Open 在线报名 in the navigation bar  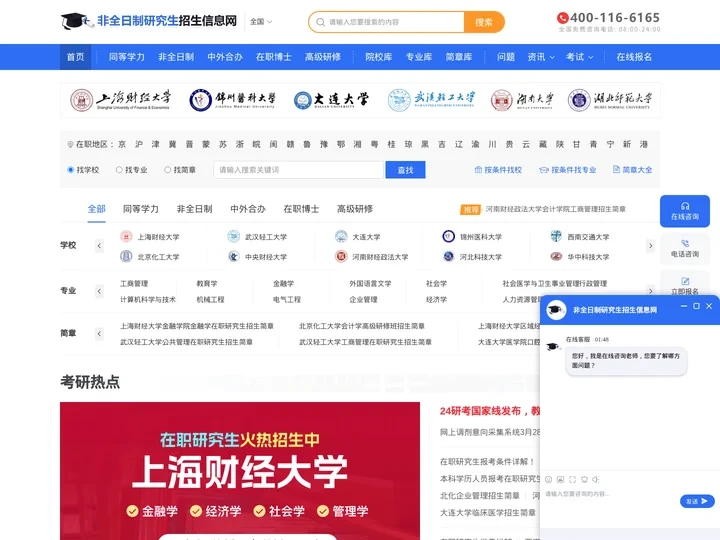click(x=634, y=57)
